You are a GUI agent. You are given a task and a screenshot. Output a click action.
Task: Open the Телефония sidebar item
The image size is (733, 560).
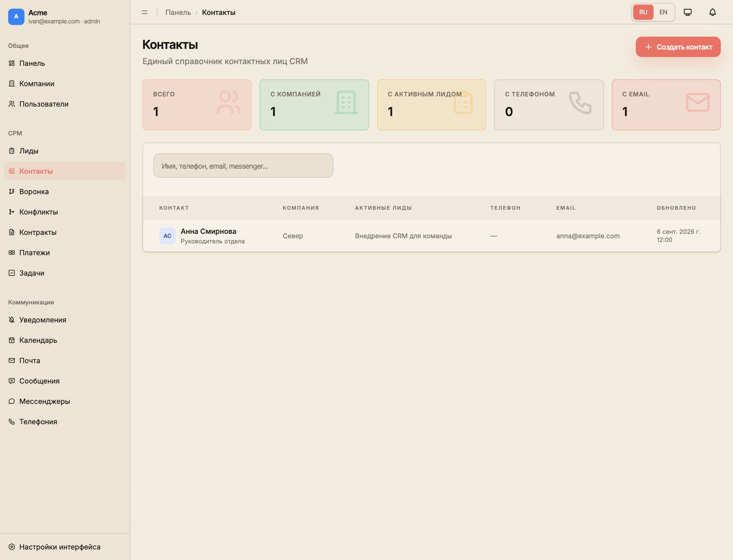pyautogui.click(x=65, y=422)
